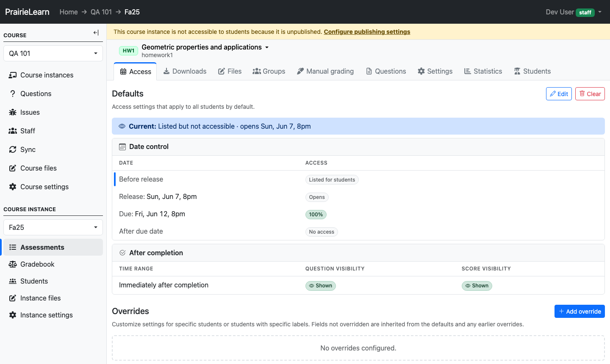Viewport: 610px width, 364px height.
Task: Open the Fa25 course instance dropdown
Action: (53, 227)
